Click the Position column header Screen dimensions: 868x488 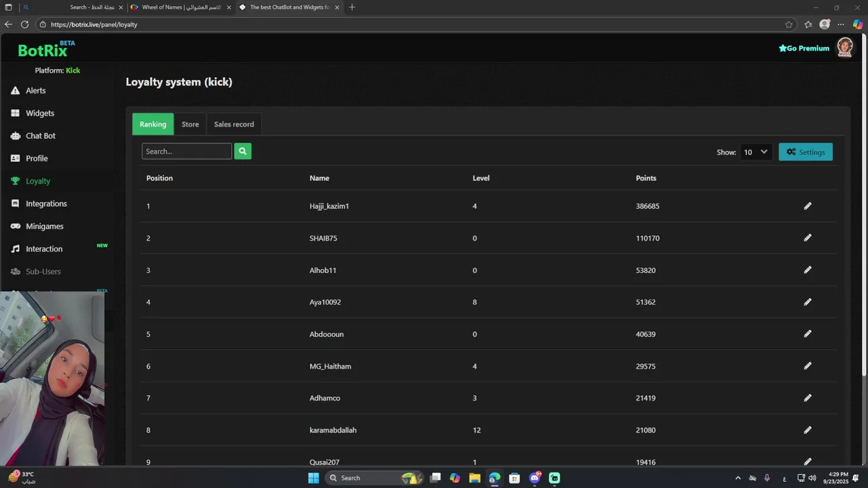click(159, 178)
